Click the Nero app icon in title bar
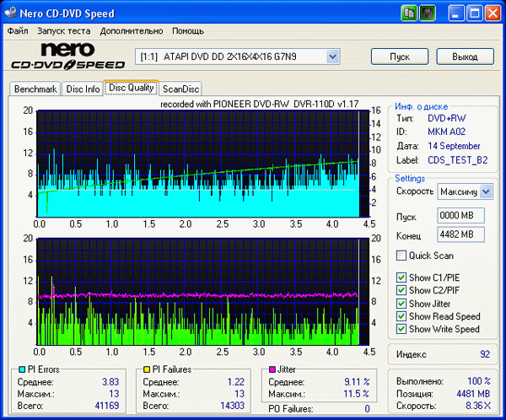The height and width of the screenshot is (420, 506). coord(11,13)
